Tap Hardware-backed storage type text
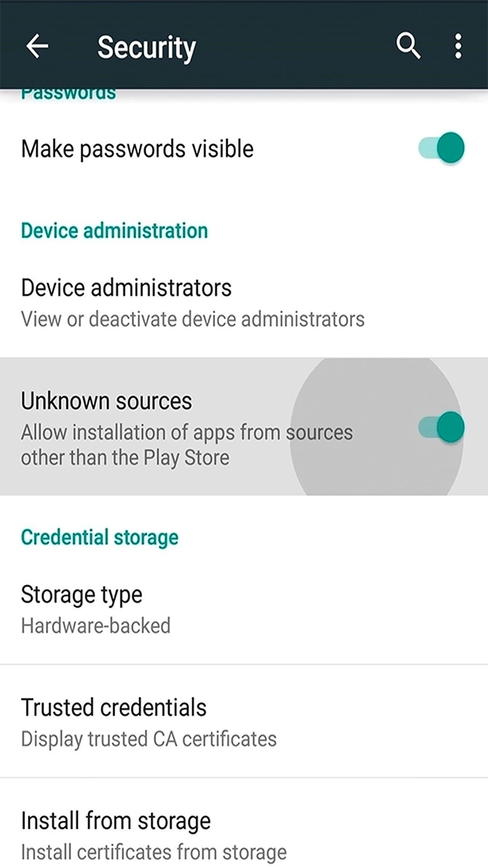The image size is (488, 868). tap(96, 625)
